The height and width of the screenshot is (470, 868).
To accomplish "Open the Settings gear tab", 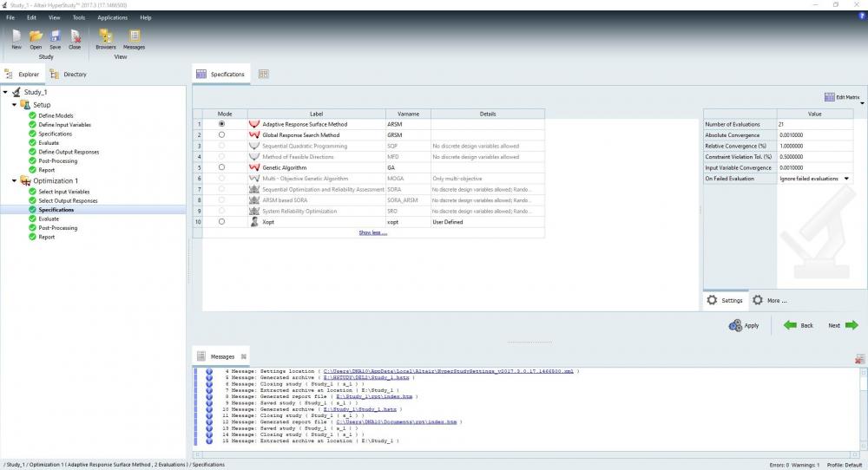I will tap(725, 300).
